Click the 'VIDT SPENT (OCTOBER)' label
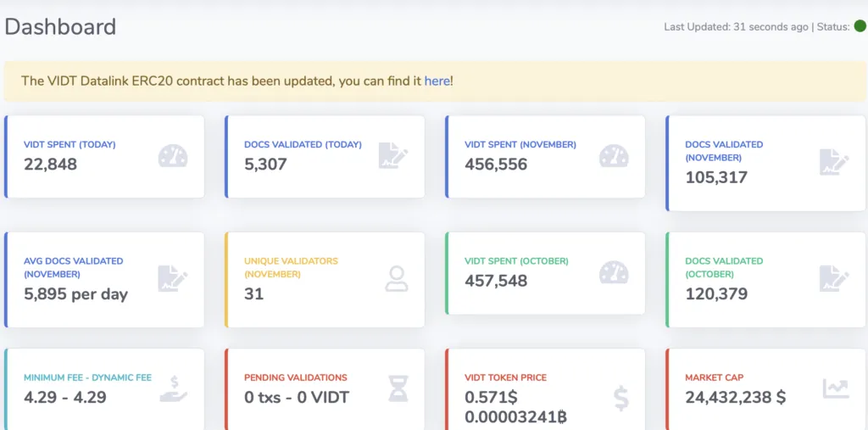 tap(516, 261)
